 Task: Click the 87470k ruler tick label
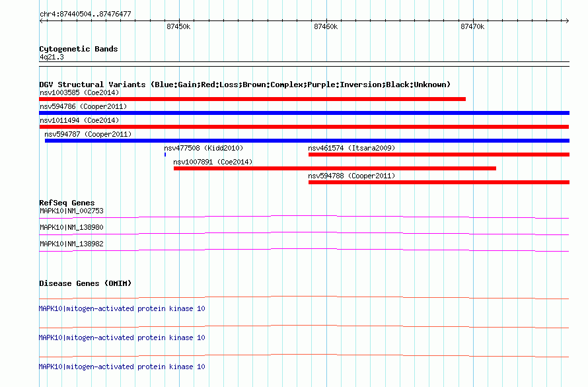pos(472,26)
